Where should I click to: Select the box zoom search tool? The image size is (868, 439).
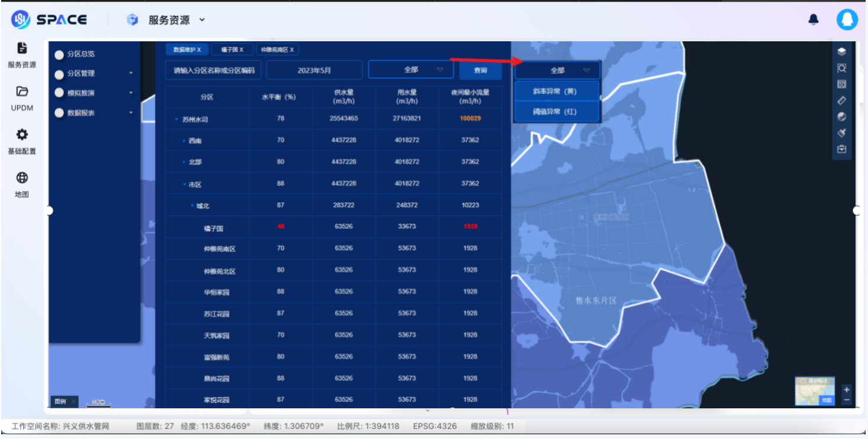pos(841,68)
